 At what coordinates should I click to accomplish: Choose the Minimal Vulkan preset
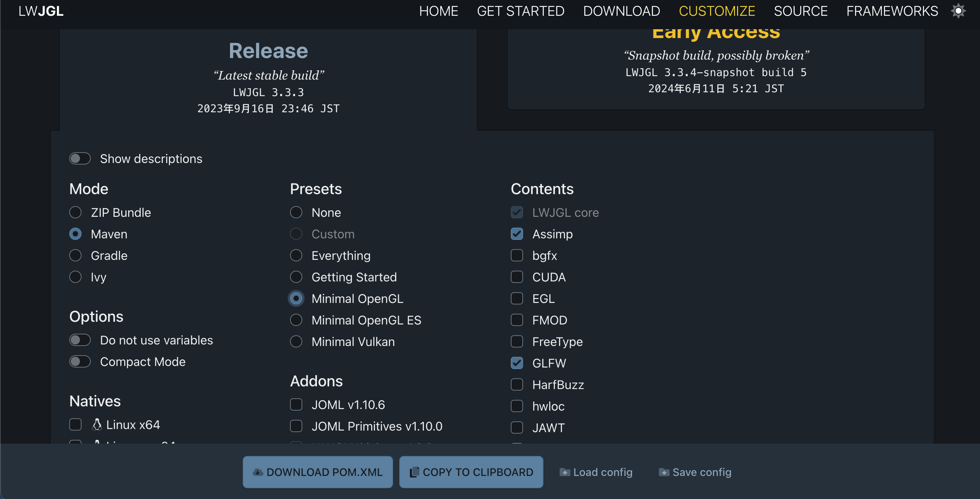tap(296, 342)
